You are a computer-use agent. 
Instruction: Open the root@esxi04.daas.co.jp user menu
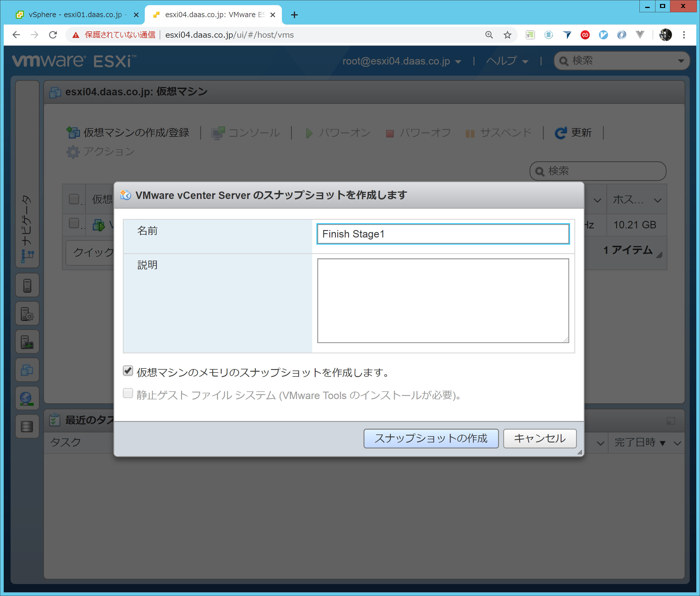click(x=402, y=61)
